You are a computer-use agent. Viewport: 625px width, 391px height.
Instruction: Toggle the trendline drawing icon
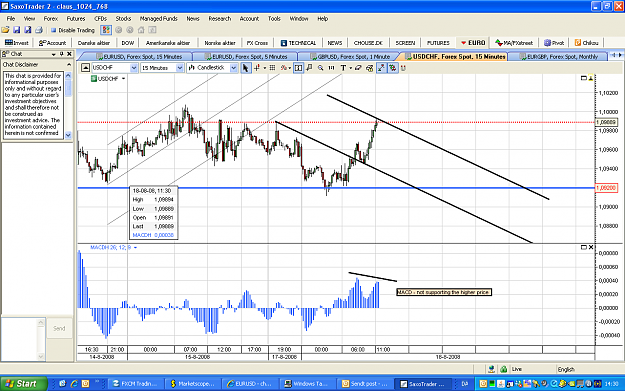point(381,68)
